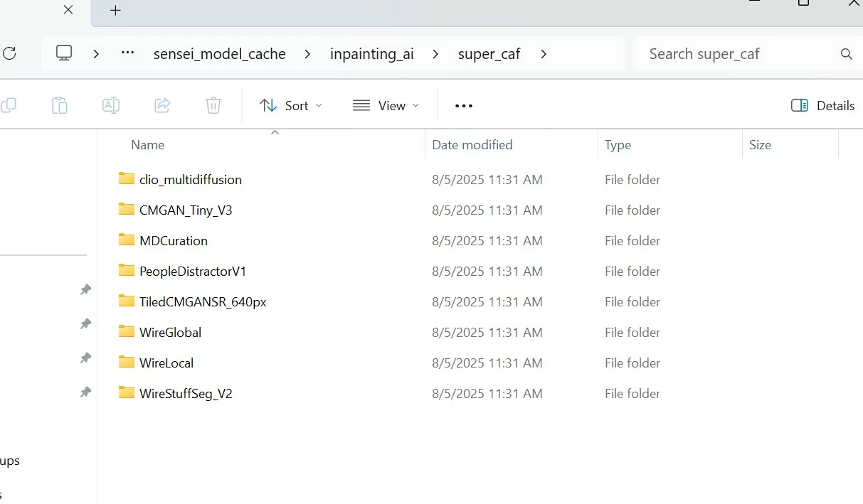
Task: Click the super_caf breadcrumb
Action: (489, 54)
